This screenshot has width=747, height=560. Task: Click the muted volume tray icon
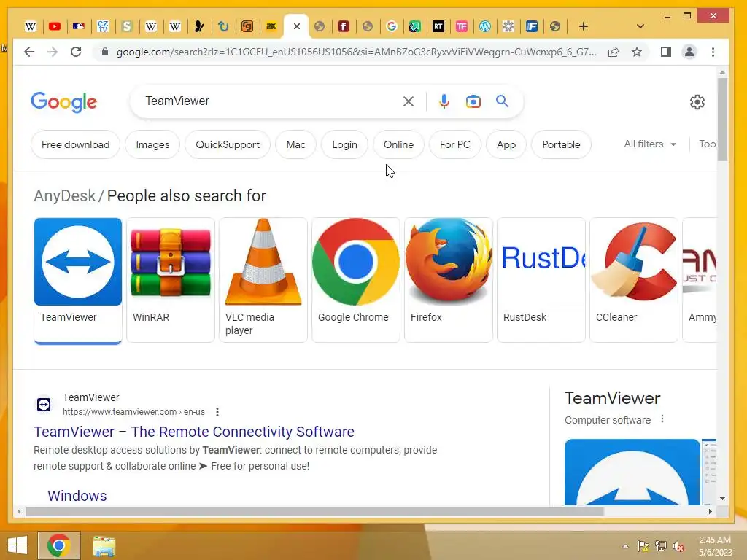pos(678,546)
